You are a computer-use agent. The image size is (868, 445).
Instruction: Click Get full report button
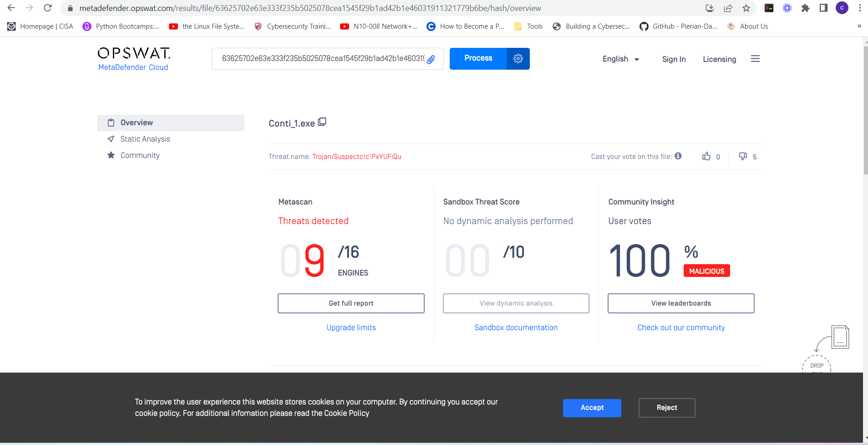pos(351,303)
